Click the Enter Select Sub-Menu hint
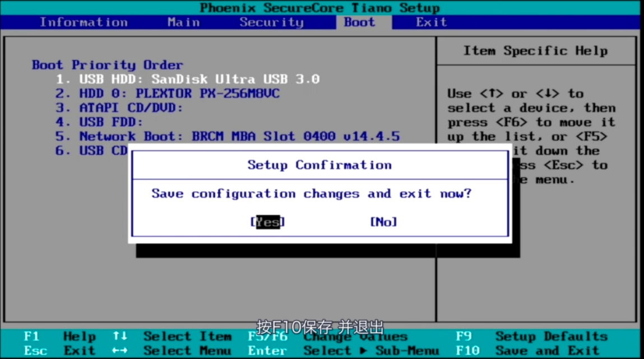 click(x=344, y=351)
